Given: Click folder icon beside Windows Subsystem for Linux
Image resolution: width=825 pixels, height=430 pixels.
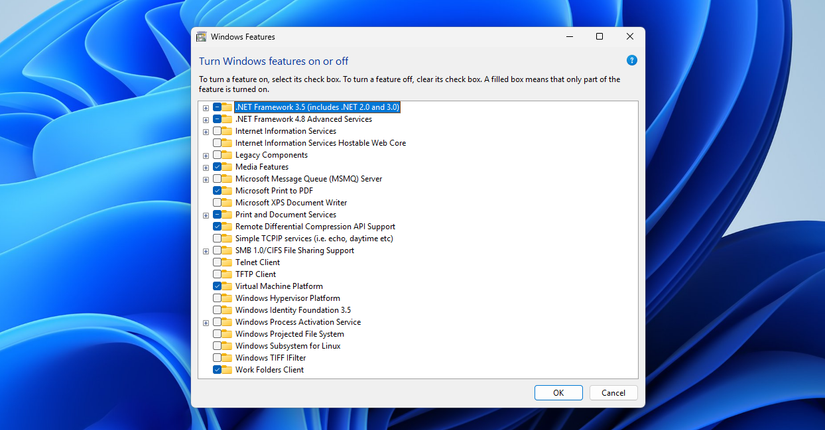Looking at the screenshot, I should coord(227,346).
